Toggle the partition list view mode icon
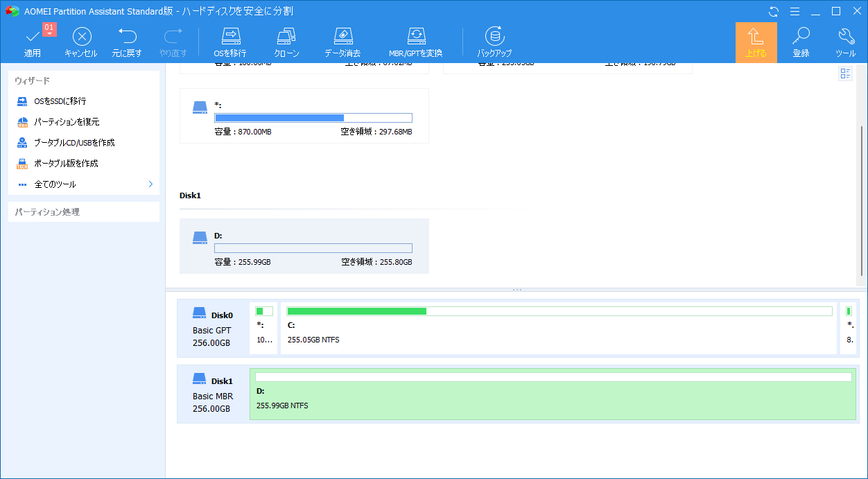 click(x=845, y=74)
